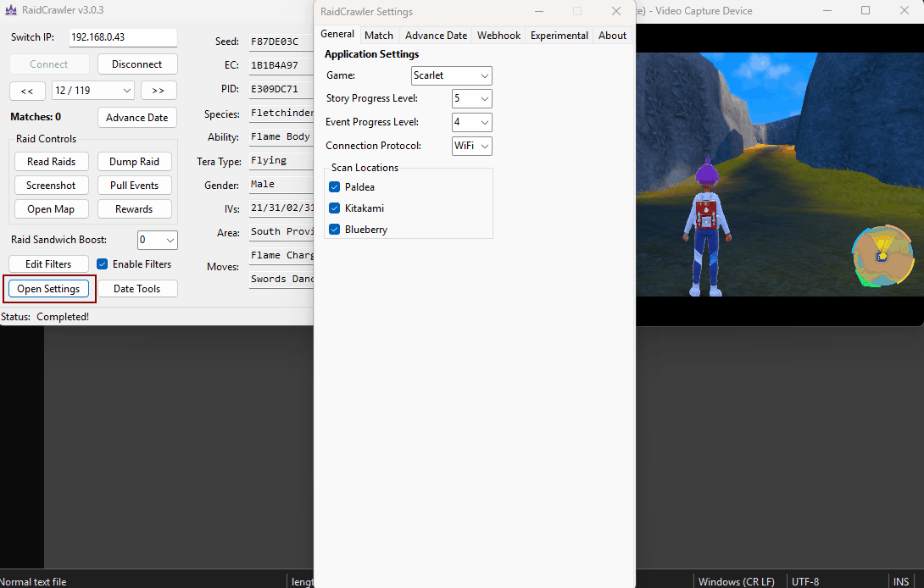Click the PID field E309DC71
This screenshot has width=924, height=588.
281,89
